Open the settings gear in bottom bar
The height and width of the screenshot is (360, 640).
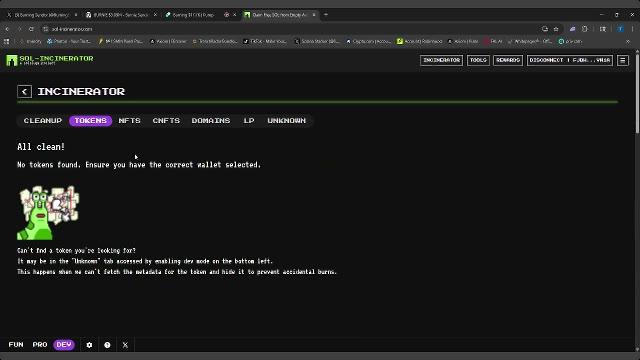tap(89, 345)
